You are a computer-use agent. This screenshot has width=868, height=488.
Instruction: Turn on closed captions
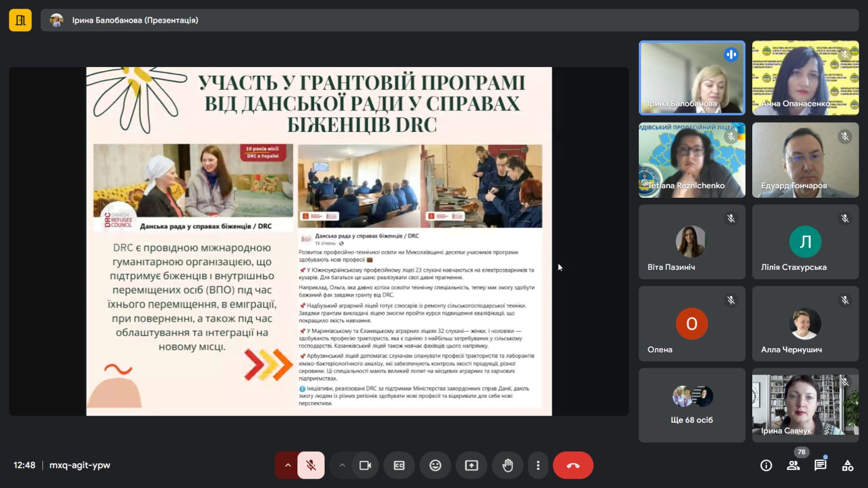(399, 465)
